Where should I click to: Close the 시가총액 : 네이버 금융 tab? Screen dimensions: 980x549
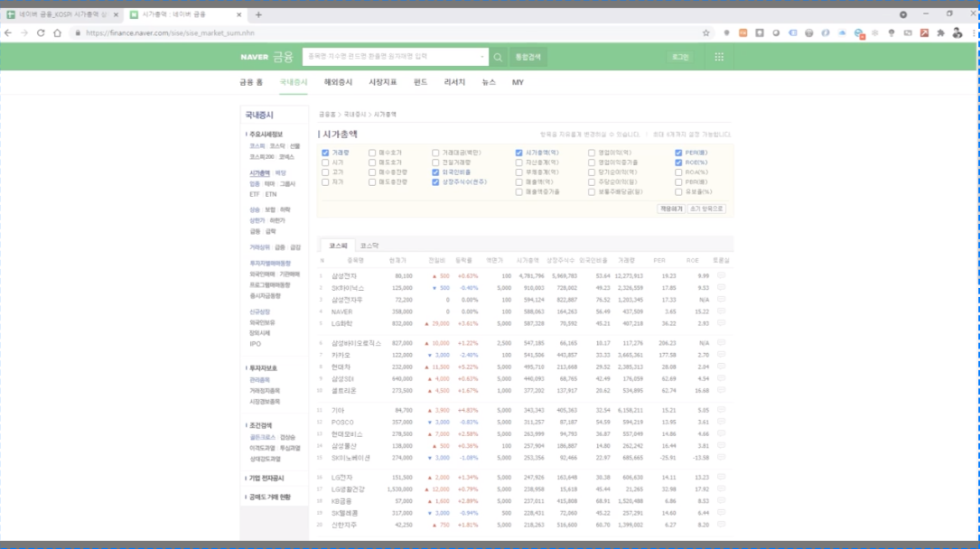(x=238, y=14)
